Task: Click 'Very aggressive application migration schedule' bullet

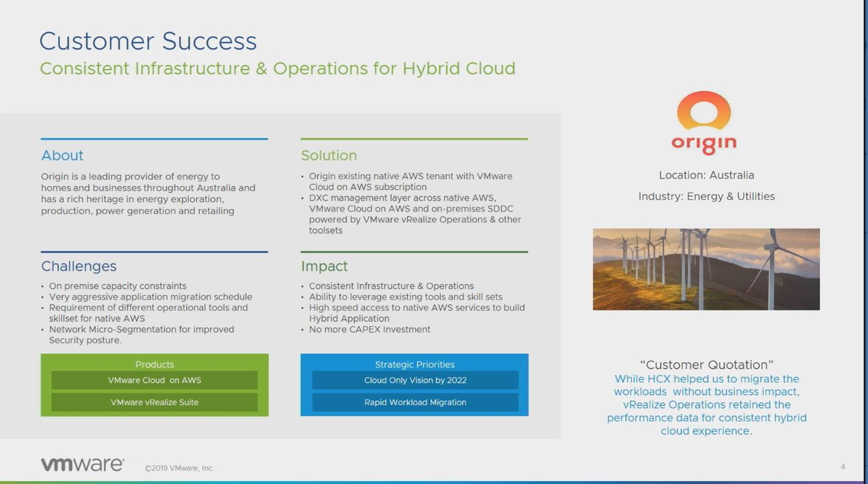Action: pyautogui.click(x=150, y=297)
